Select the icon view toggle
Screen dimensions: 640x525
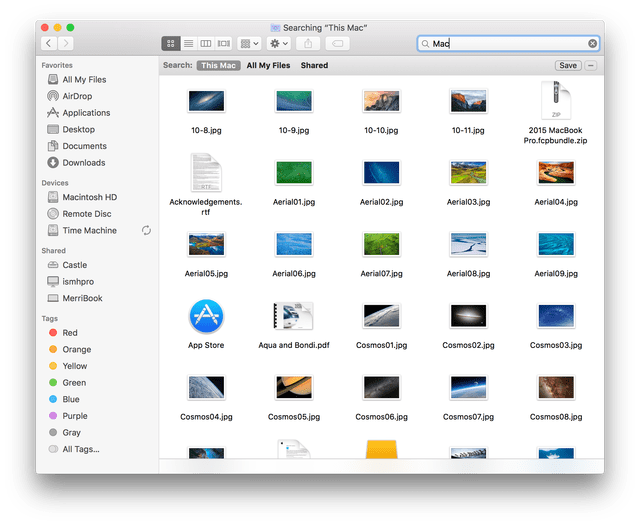point(170,44)
